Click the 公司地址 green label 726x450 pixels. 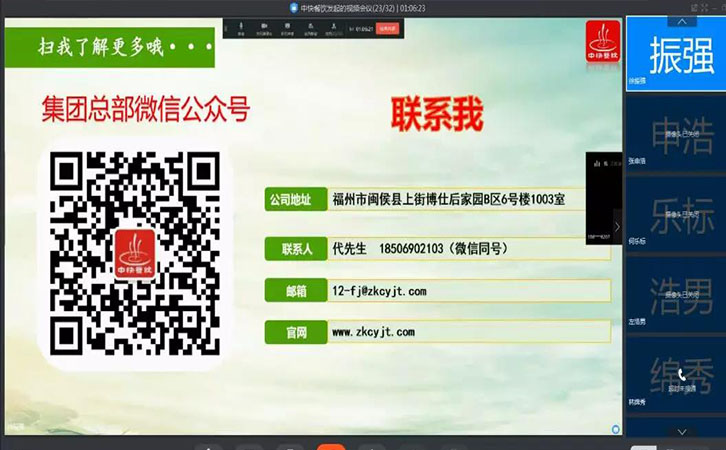[296, 200]
